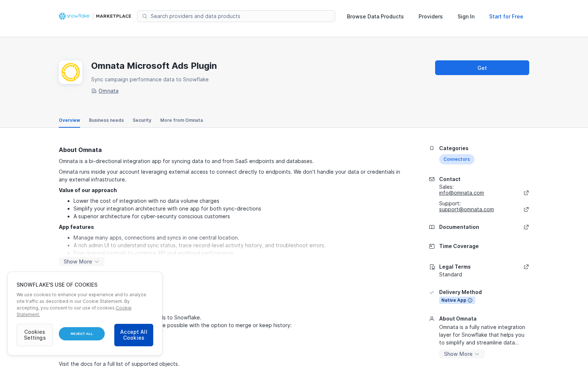This screenshot has height=368, width=588.
Task: Click the Standard legal terms value
Action: click(x=451, y=275)
